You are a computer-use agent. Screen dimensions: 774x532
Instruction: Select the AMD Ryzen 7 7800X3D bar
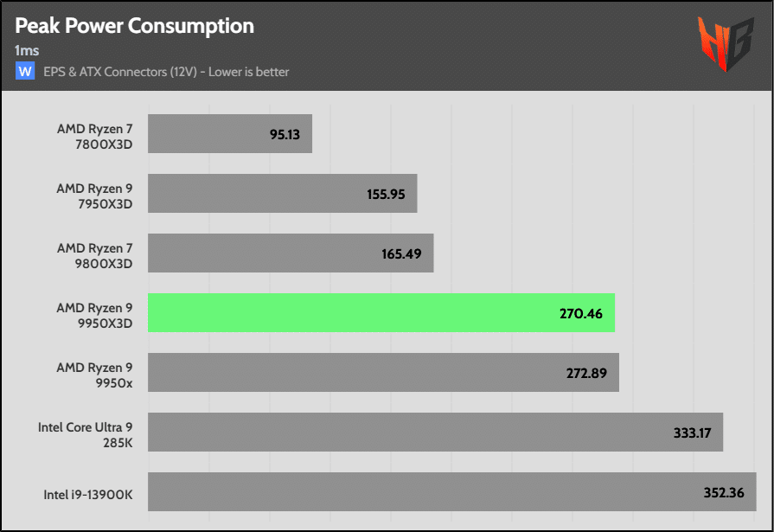(x=229, y=134)
